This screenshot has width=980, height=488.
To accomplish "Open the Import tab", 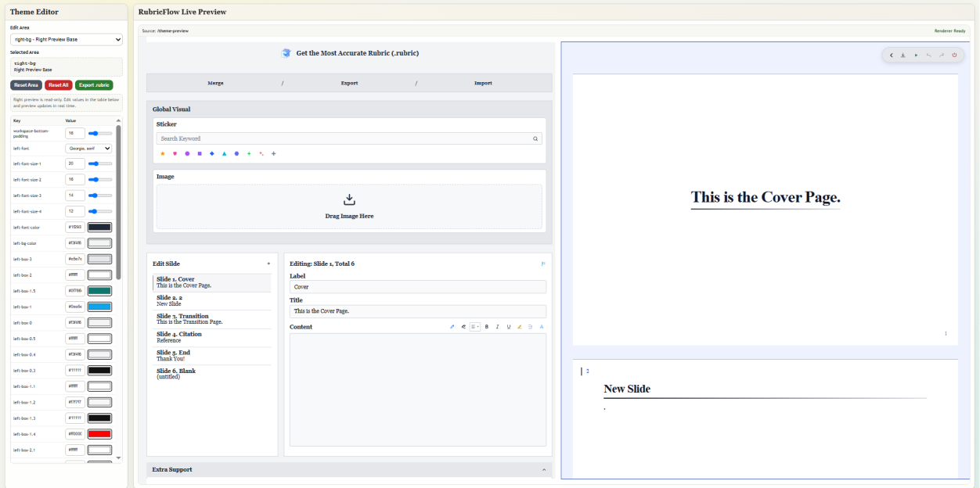I will 484,83.
